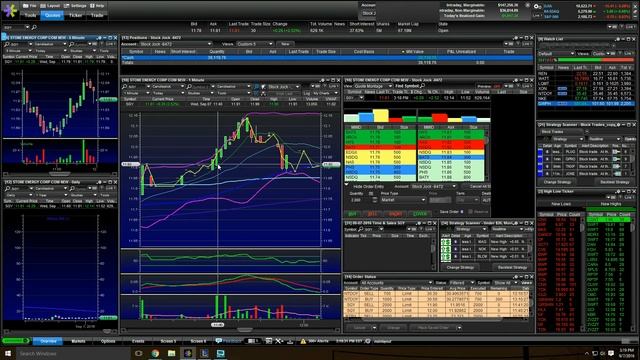The height and width of the screenshot is (360, 640).
Task: Select the first NTDOY SELL order row
Action: 437,293
